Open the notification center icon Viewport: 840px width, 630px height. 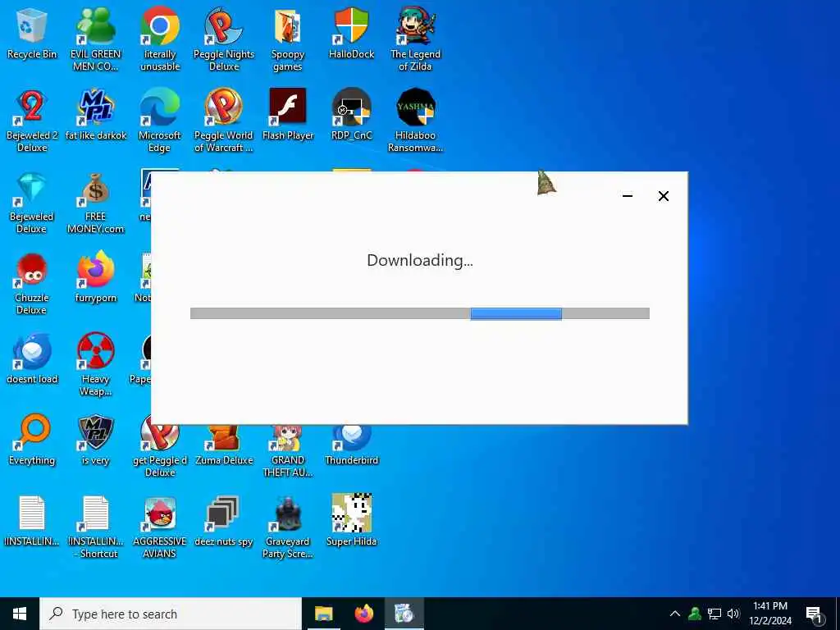(x=815, y=615)
